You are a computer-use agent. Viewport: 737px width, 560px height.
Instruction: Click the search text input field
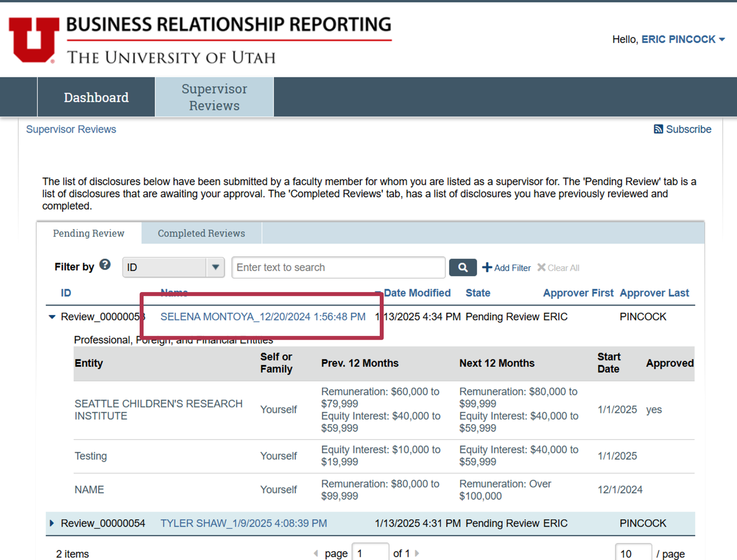(338, 267)
